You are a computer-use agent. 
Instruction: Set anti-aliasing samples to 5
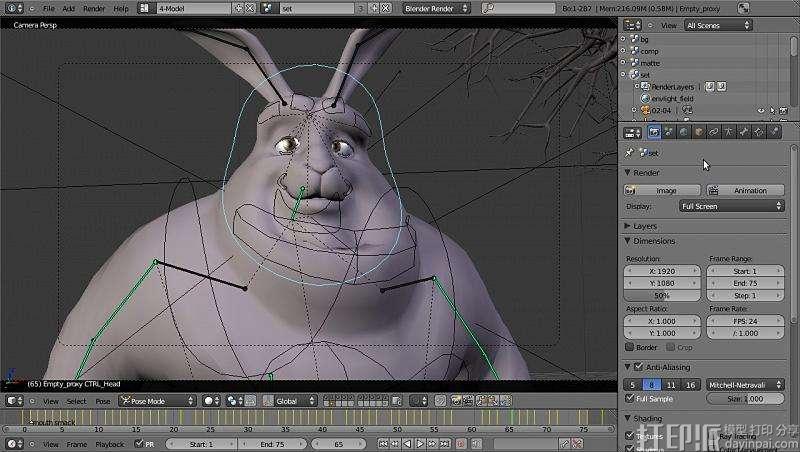coord(633,385)
